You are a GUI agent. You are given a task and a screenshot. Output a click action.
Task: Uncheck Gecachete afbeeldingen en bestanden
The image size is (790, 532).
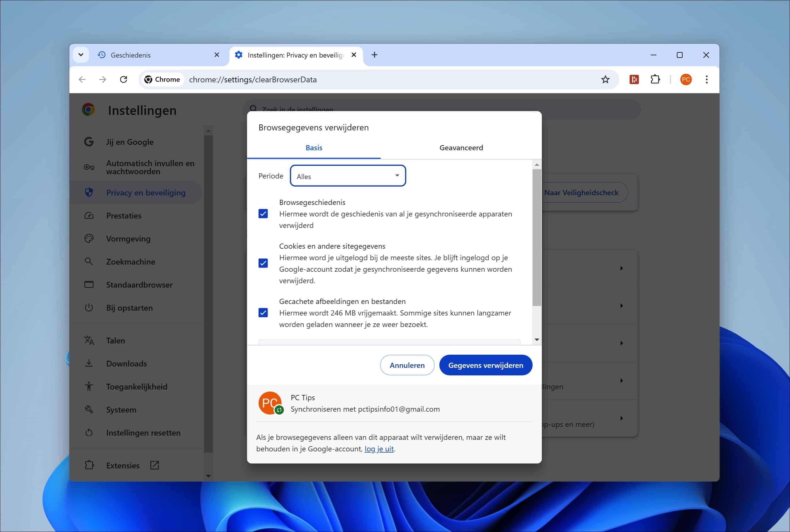[x=263, y=312]
